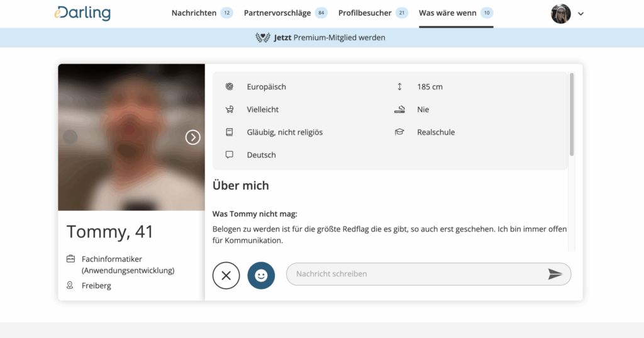The height and width of the screenshot is (338, 644).
Task: Click the "185 cm" height value
Action: (430, 87)
